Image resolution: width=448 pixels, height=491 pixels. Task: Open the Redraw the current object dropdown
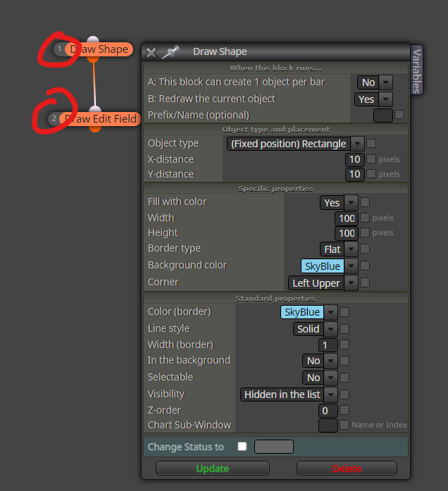[374, 99]
